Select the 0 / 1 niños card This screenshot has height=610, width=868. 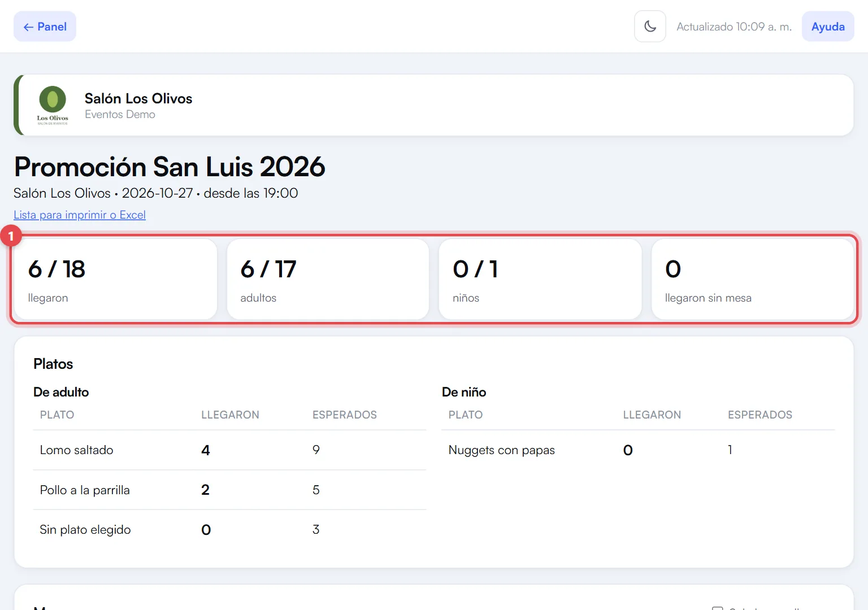pyautogui.click(x=540, y=279)
